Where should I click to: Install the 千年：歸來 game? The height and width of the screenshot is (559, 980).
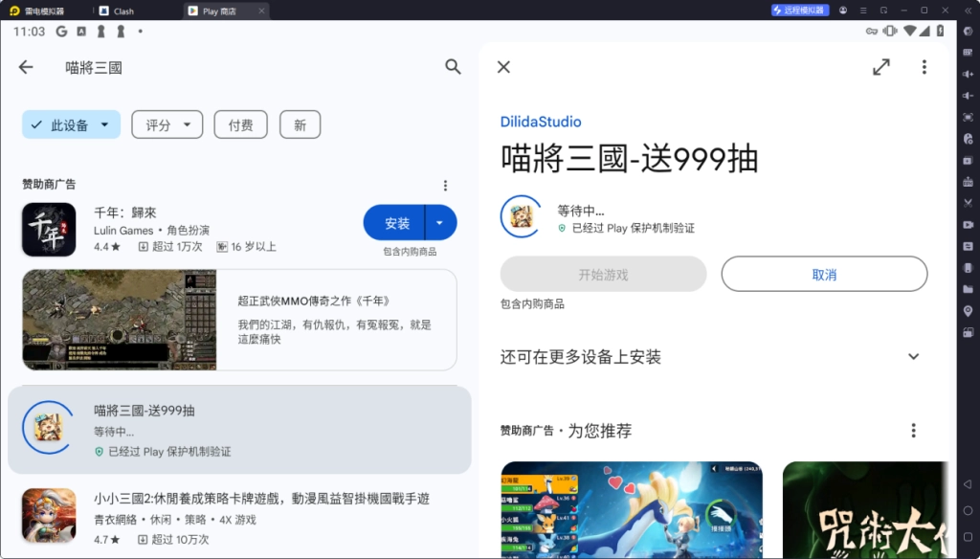(395, 223)
